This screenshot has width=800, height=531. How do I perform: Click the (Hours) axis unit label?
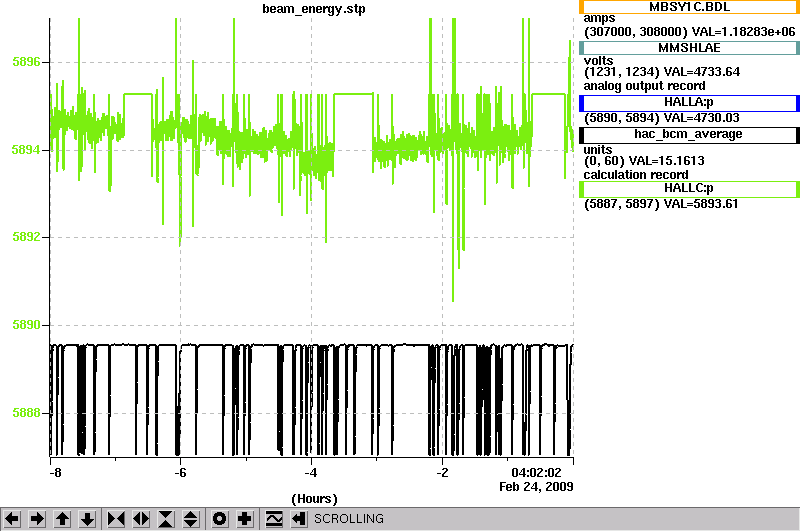(314, 499)
